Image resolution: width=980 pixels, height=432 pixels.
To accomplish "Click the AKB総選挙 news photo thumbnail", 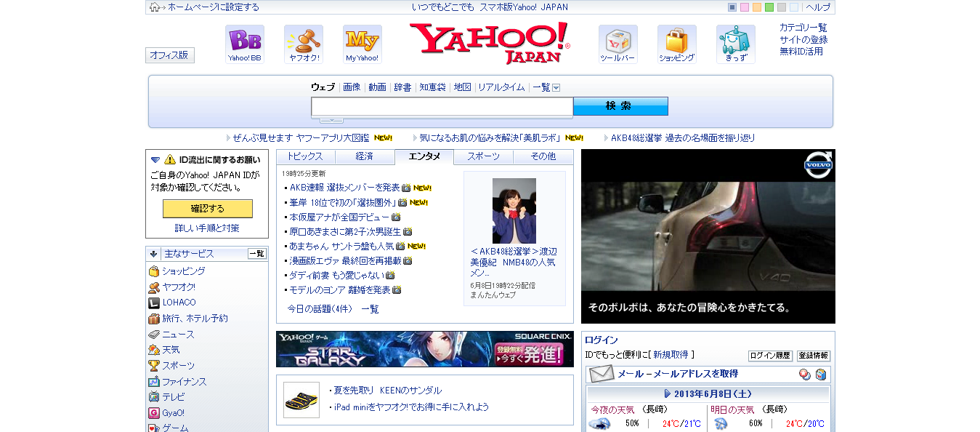I will tap(514, 211).
